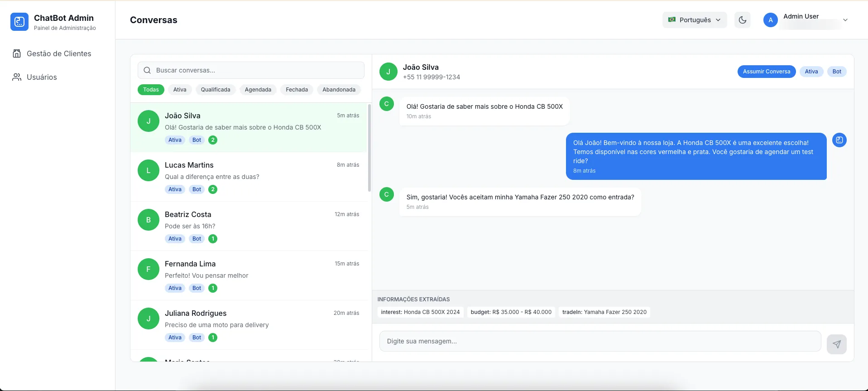Select the Todas filter

point(151,90)
